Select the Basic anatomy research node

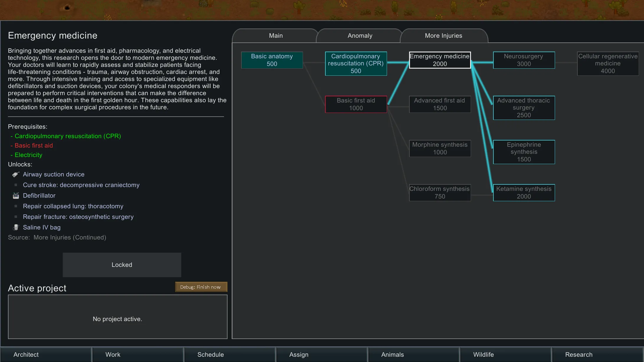click(272, 60)
